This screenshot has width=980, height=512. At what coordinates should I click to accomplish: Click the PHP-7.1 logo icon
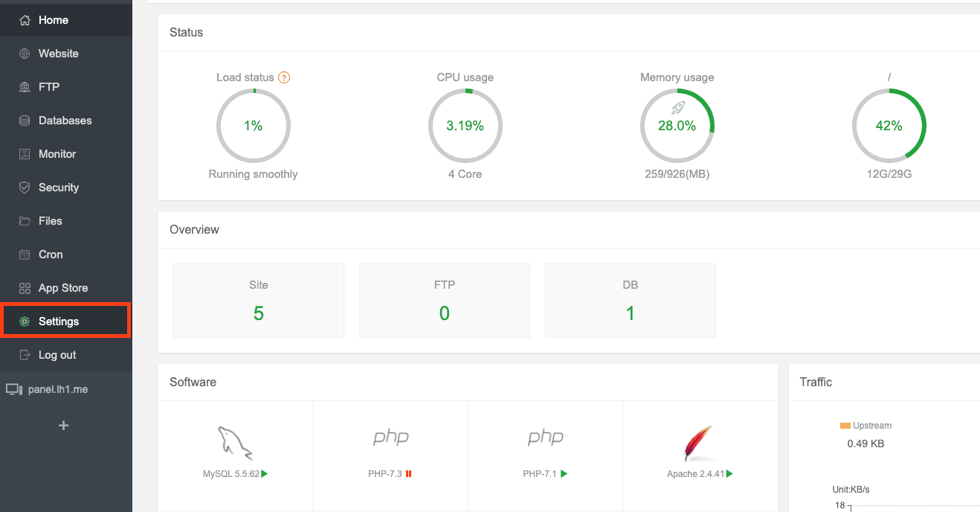coord(545,438)
